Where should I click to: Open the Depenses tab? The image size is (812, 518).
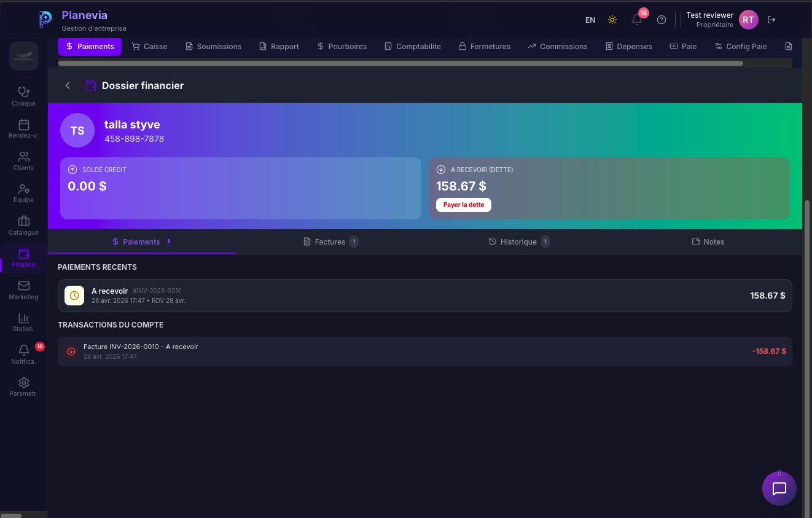point(629,46)
